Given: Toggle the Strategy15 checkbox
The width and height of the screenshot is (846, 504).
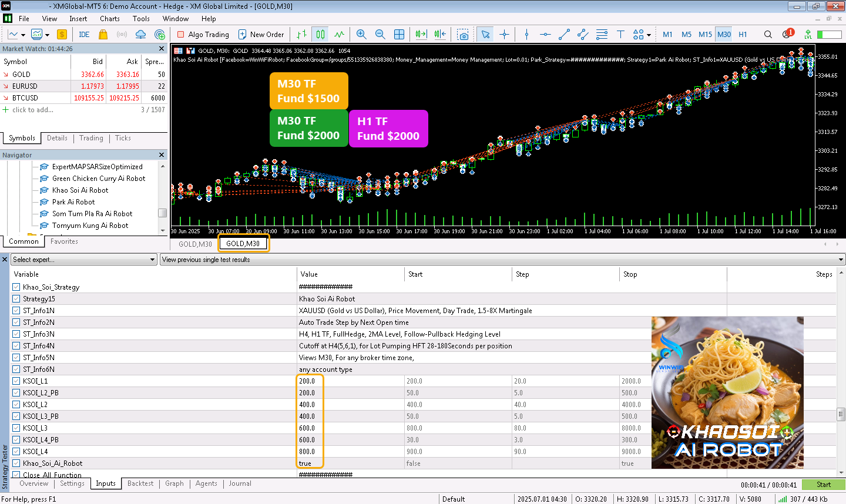Looking at the screenshot, I should (x=16, y=299).
